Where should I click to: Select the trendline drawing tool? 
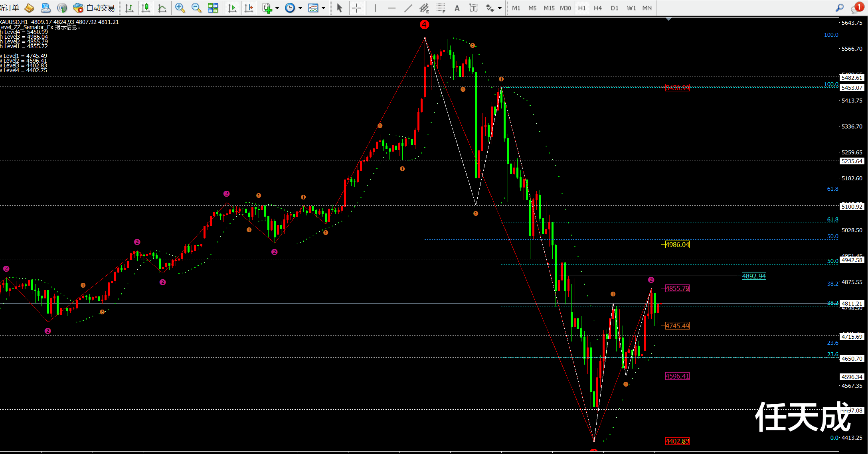pos(408,8)
